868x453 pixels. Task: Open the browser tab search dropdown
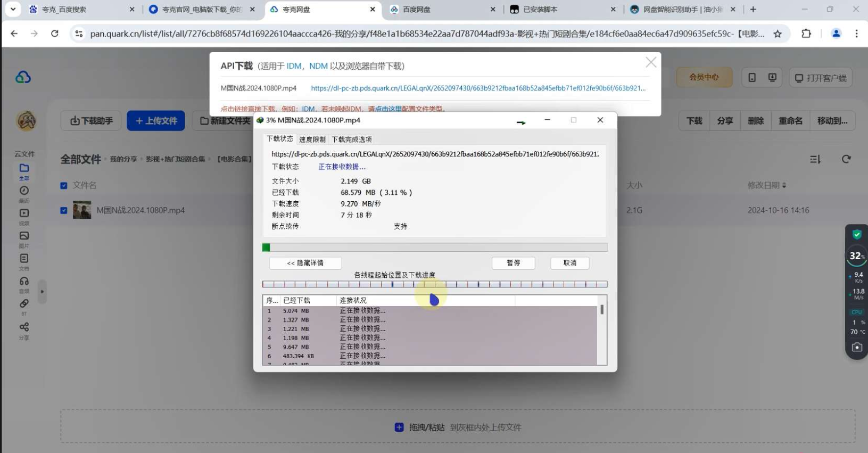(13, 9)
